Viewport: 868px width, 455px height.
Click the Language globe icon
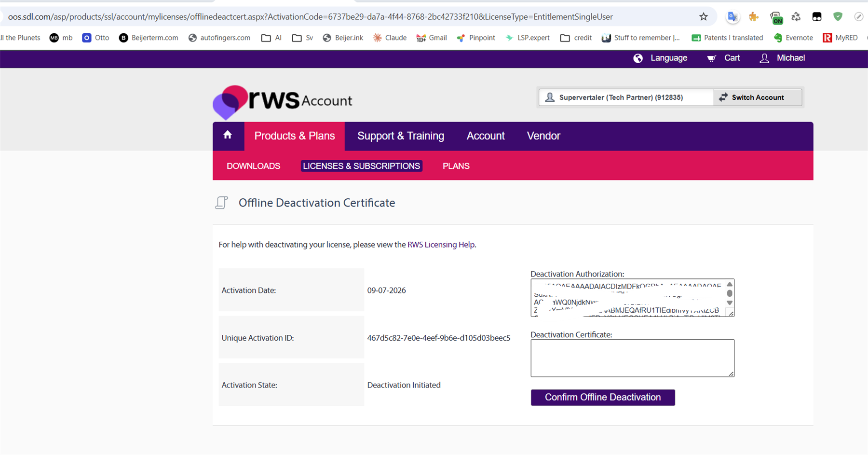click(638, 58)
